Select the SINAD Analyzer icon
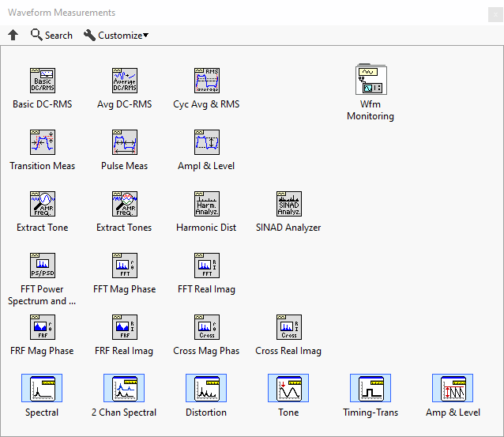The image size is (504, 437). tap(288, 204)
